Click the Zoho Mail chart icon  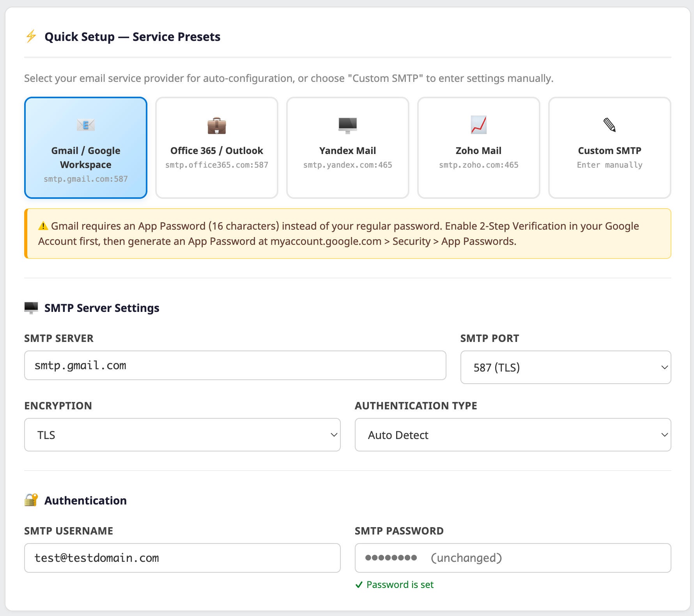point(479,125)
